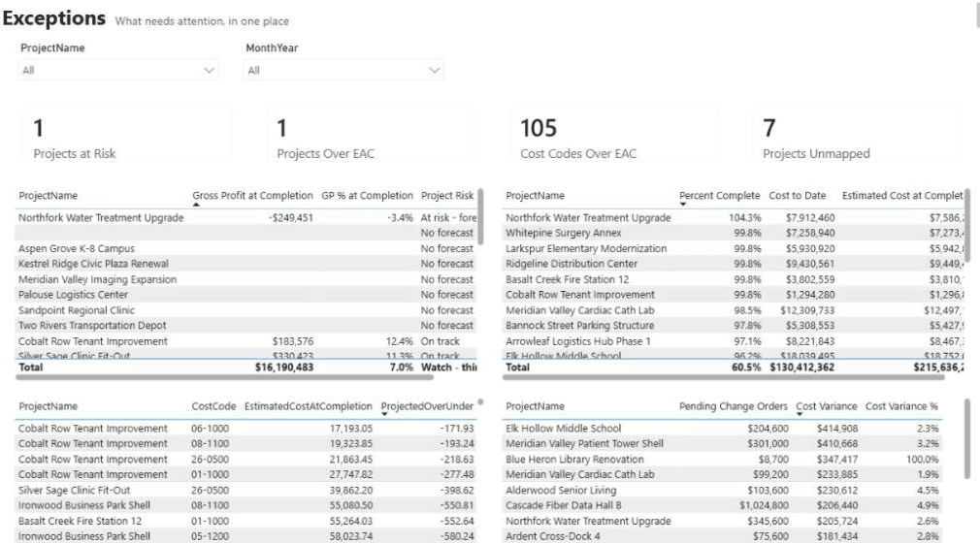Viewport: 980px width, 543px height.
Task: Click the -$249,451 gross profit value
Action: (x=291, y=217)
